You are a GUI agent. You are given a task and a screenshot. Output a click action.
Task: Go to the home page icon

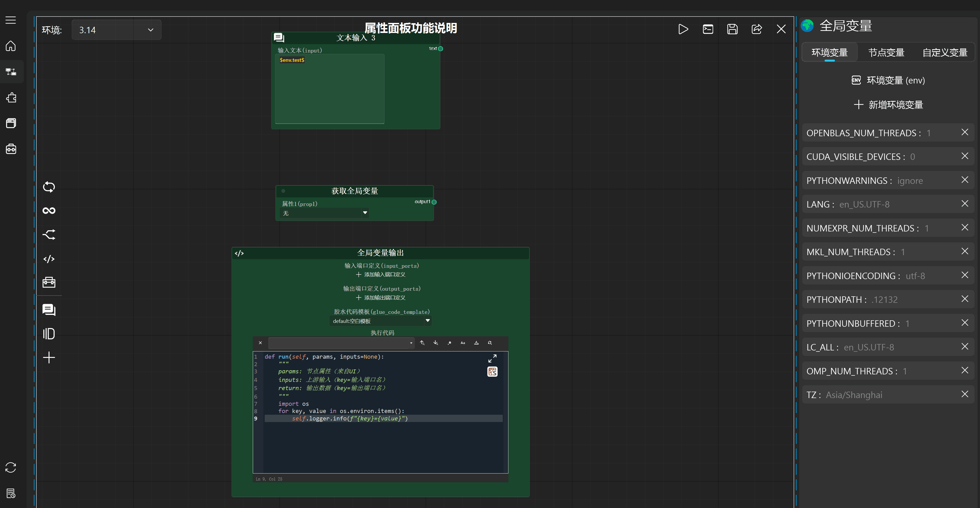11,46
